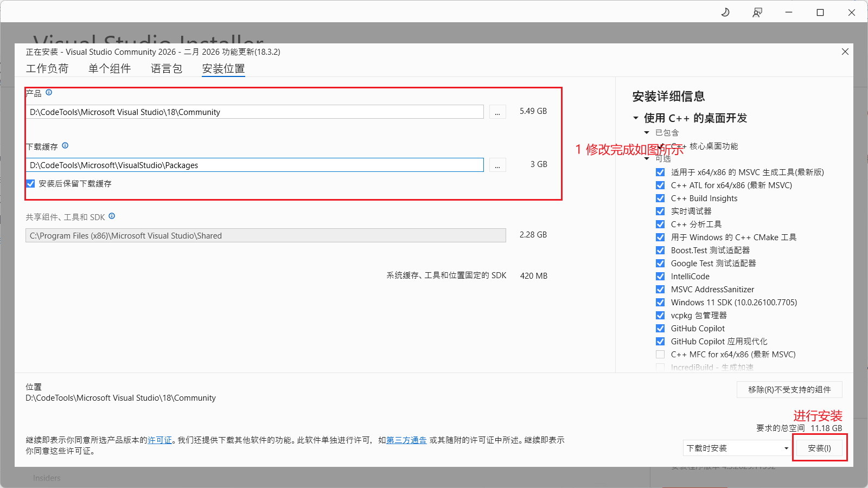Open the 第三方通告 link
The width and height of the screenshot is (868, 488).
406,440
